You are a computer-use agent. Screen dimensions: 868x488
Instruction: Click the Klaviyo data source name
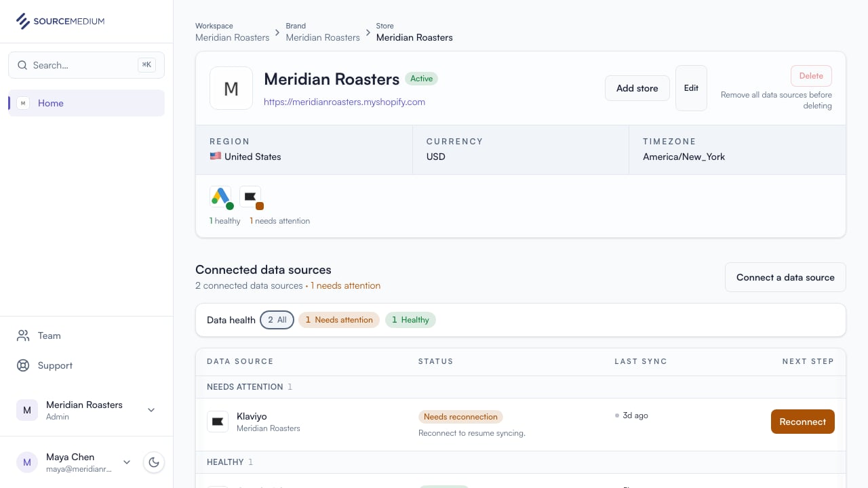click(x=252, y=416)
